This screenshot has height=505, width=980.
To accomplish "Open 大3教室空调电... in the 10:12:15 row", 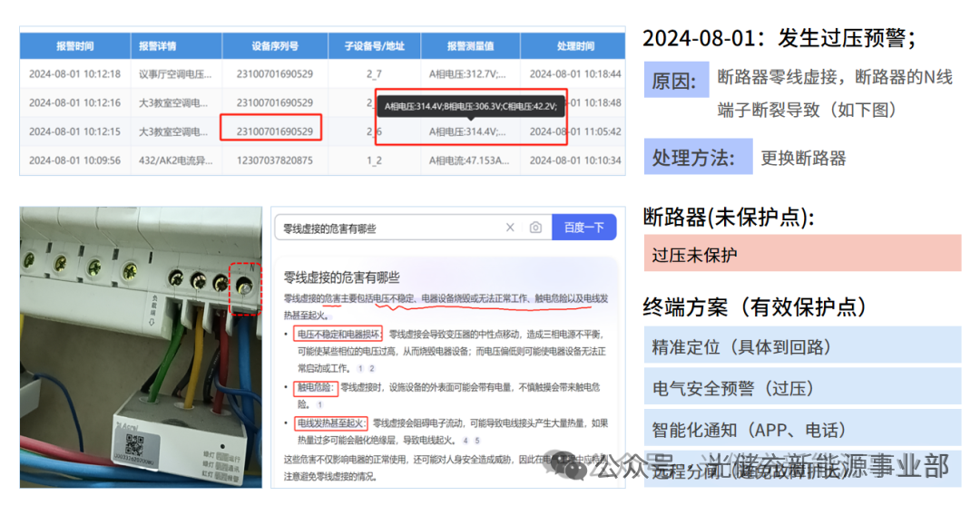I will pyautogui.click(x=173, y=131).
